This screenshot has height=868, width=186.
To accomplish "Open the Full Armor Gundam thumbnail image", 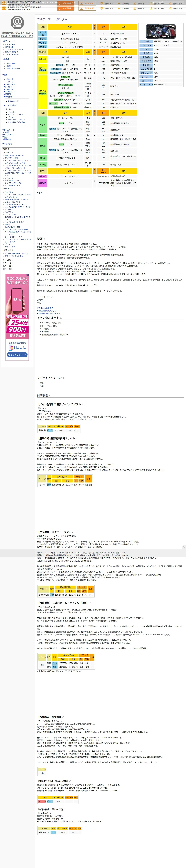I will pos(161,31).
